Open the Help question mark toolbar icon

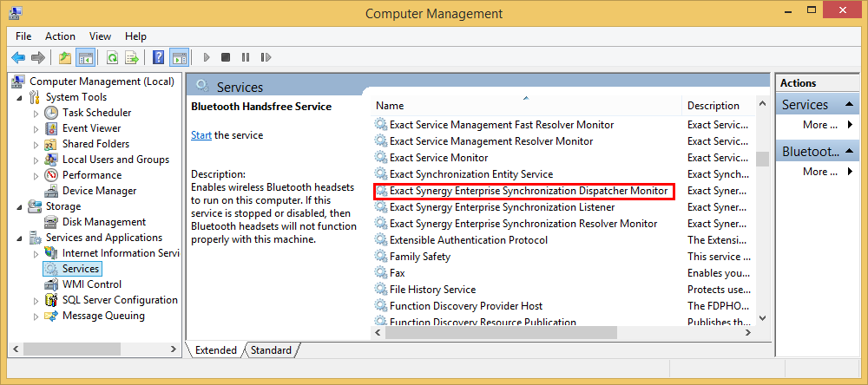click(x=158, y=57)
